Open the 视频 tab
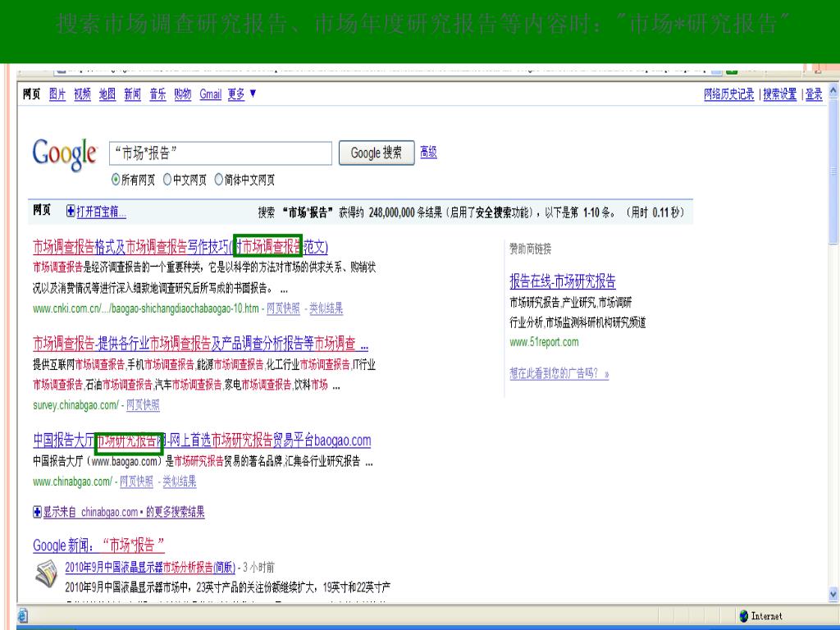Screen dimensions: 840x630 pyautogui.click(x=83, y=94)
